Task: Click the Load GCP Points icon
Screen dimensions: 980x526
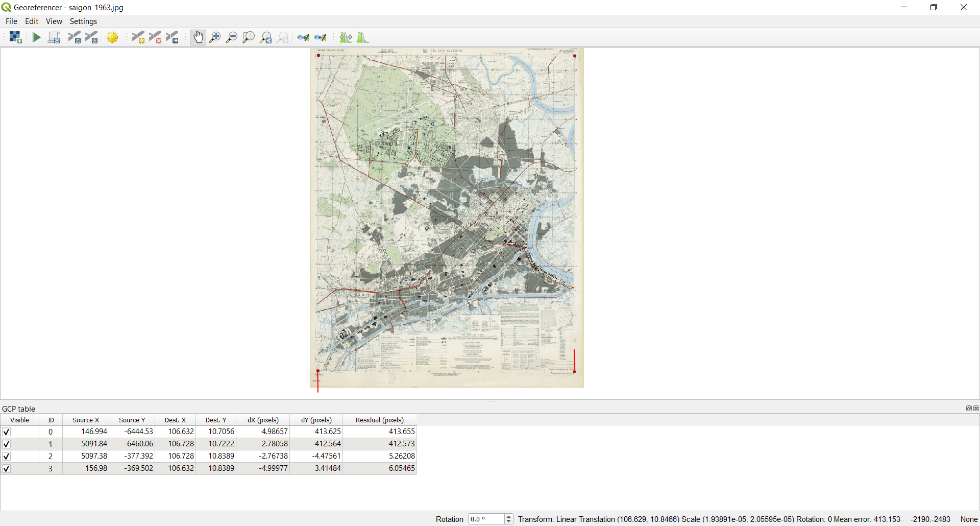Action: coord(75,37)
